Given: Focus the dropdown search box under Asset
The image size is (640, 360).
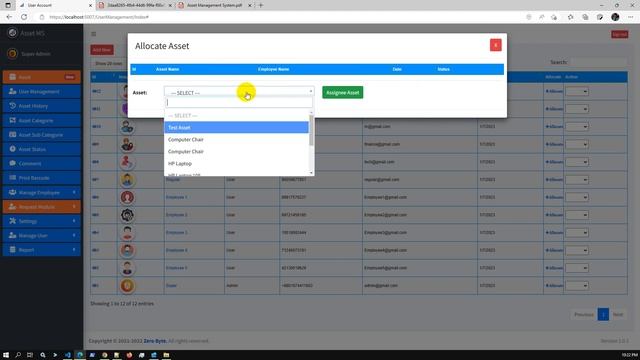Looking at the screenshot, I should coord(239,102).
